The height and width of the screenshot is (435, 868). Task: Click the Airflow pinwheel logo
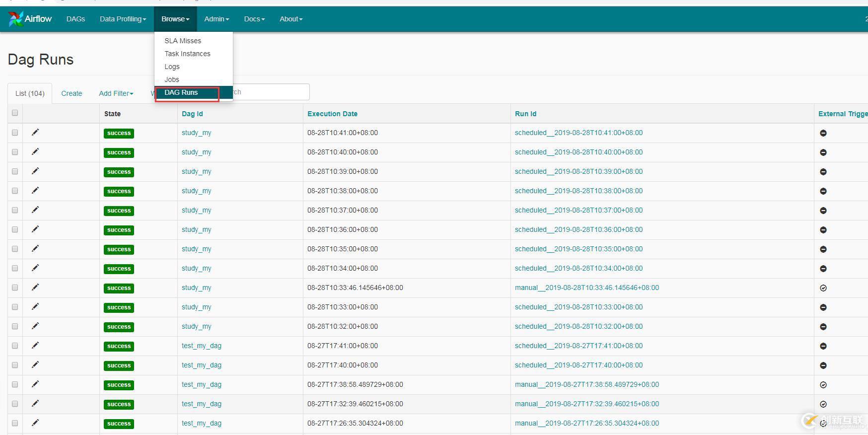click(x=16, y=19)
